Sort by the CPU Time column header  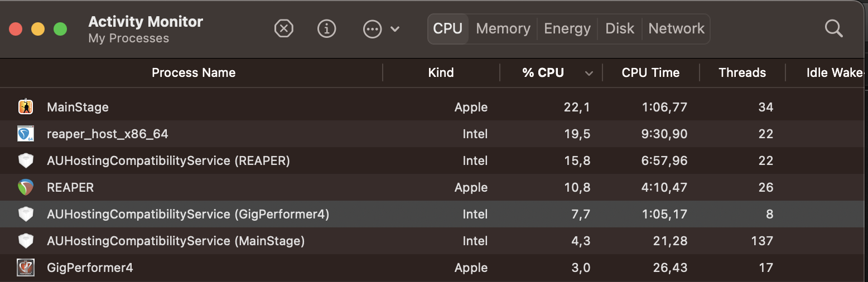[650, 72]
